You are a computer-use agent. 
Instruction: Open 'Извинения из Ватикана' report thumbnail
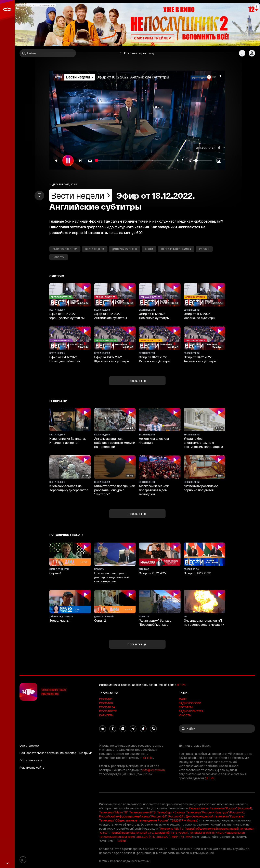click(70, 420)
